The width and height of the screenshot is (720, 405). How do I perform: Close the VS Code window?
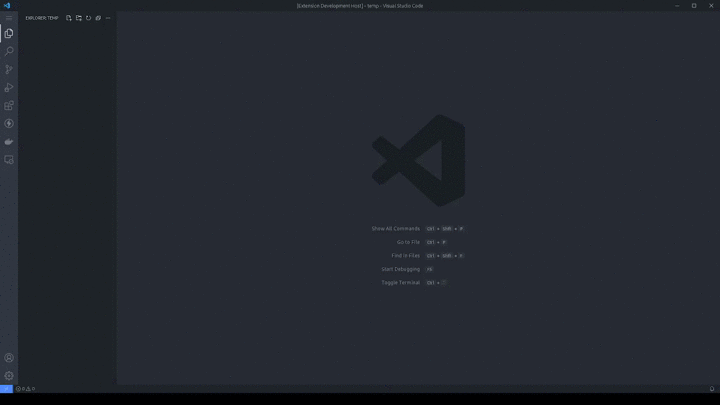point(711,6)
